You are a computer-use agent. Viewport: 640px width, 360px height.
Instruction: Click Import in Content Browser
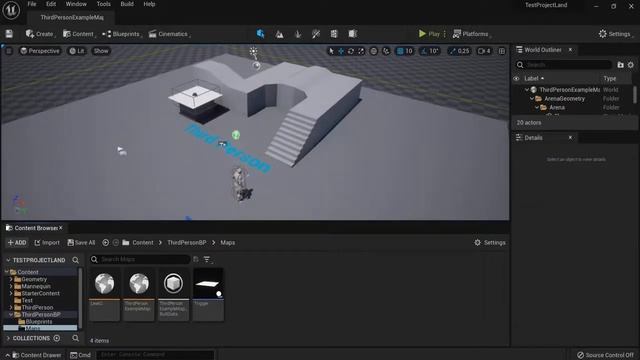tap(47, 242)
